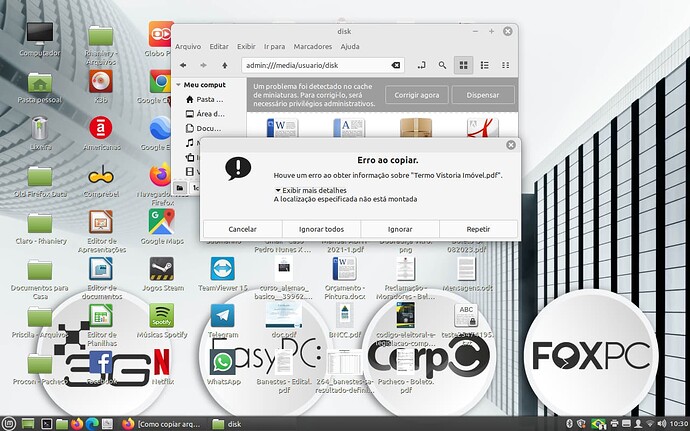This screenshot has height=431, width=690.
Task: Click the 10:30 clock in the panel
Action: pos(679,424)
